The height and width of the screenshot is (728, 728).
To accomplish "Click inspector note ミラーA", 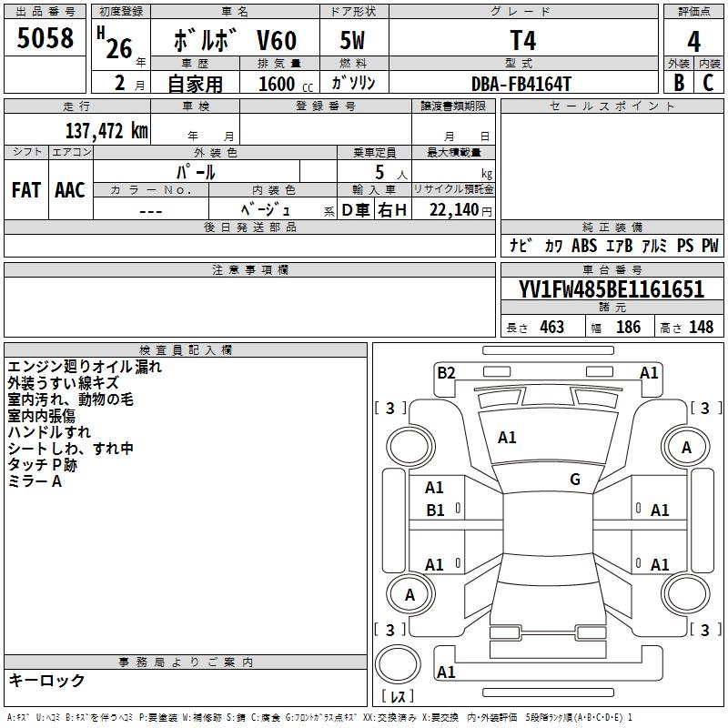I will 35,481.
